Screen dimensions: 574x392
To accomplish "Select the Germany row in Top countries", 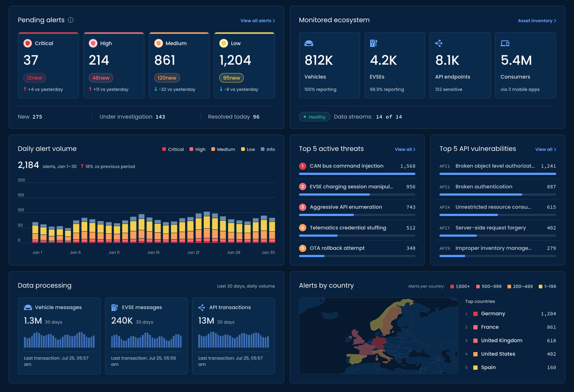I will [x=511, y=314].
